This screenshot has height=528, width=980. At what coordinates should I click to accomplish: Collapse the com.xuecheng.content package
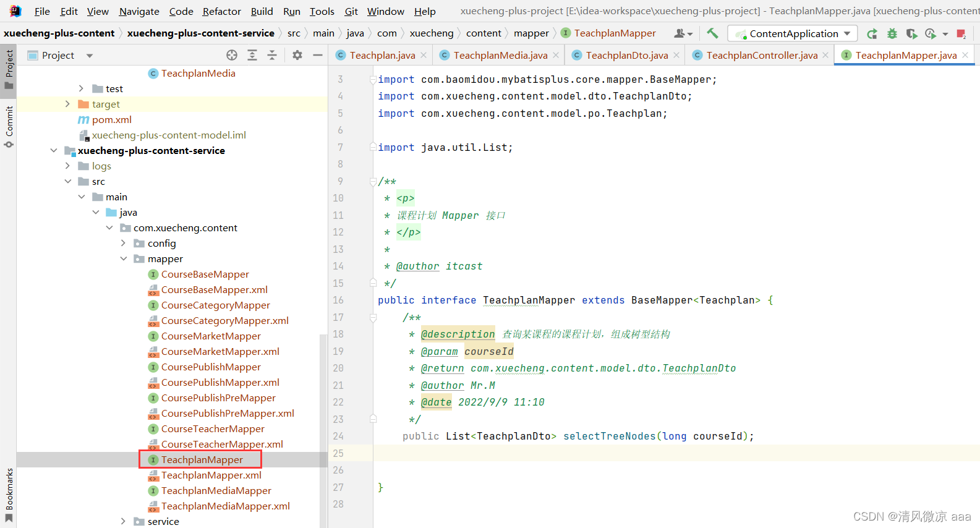pos(109,228)
